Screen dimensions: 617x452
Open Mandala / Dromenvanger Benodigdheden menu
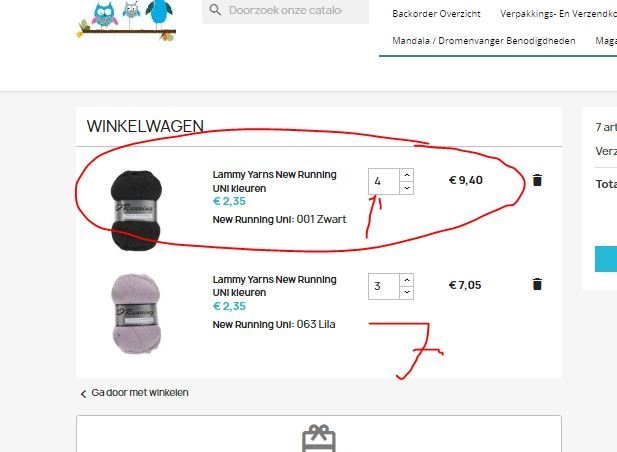[484, 41]
